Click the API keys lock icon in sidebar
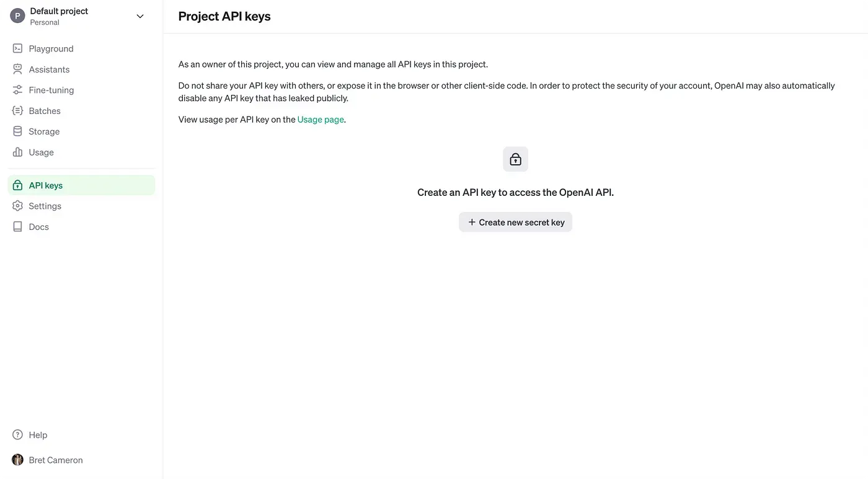This screenshot has height=479, width=868. pyautogui.click(x=17, y=185)
